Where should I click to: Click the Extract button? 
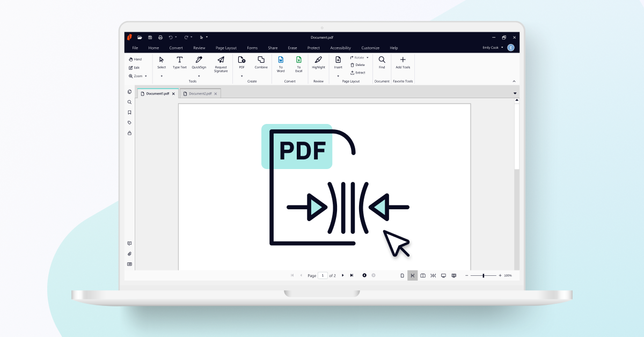(358, 72)
